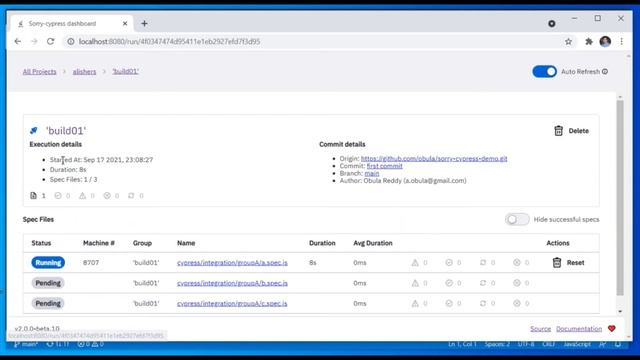Open the main branch link
Image resolution: width=640 pixels, height=360 pixels.
click(x=372, y=173)
